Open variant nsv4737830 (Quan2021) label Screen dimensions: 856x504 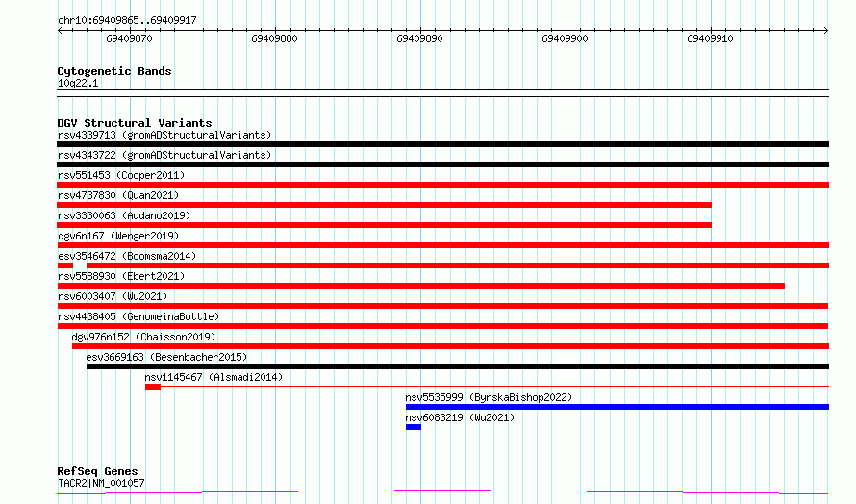[118, 195]
